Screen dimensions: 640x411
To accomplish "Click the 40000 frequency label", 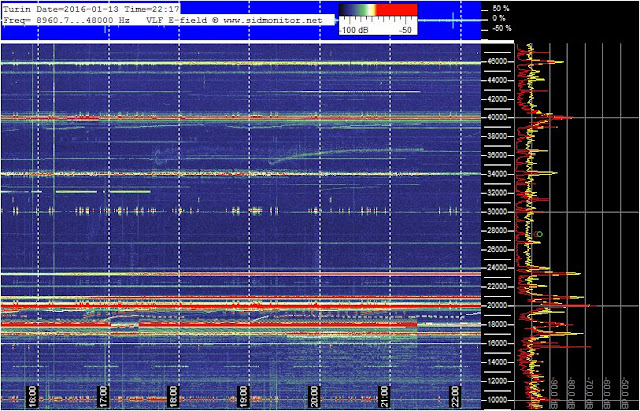I will tap(497, 118).
